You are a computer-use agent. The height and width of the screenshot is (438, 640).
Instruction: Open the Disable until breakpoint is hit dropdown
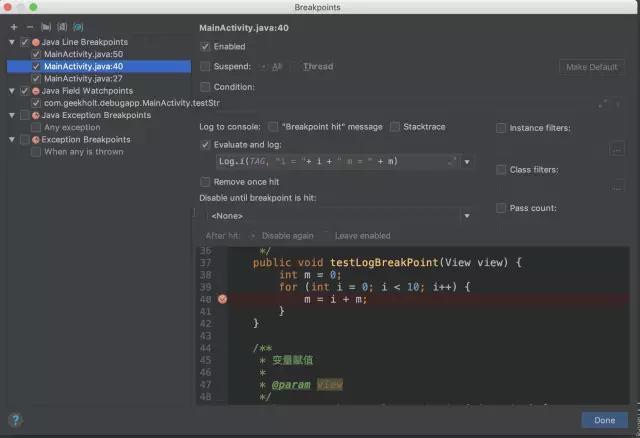(x=467, y=216)
